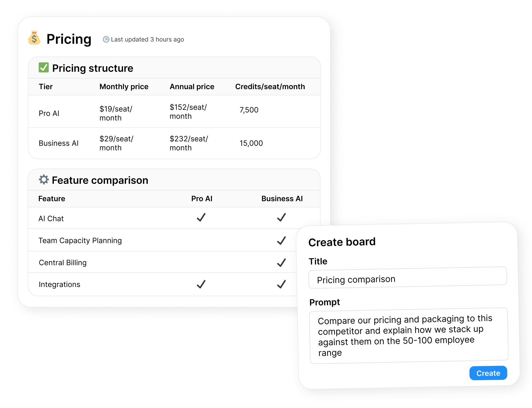Toggle AI Chat availability for Business AI
The width and height of the screenshot is (532, 408).
(x=281, y=218)
